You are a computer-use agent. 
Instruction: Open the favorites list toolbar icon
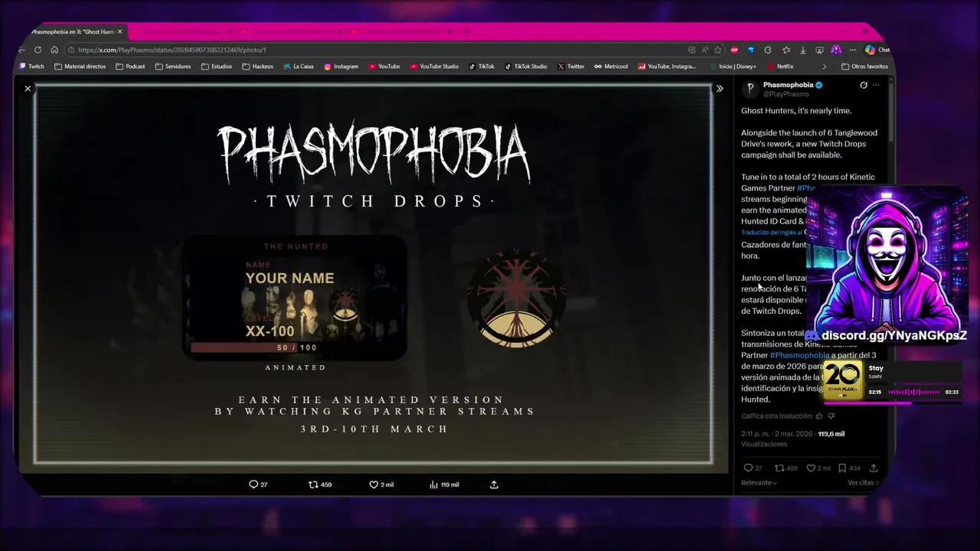(786, 50)
